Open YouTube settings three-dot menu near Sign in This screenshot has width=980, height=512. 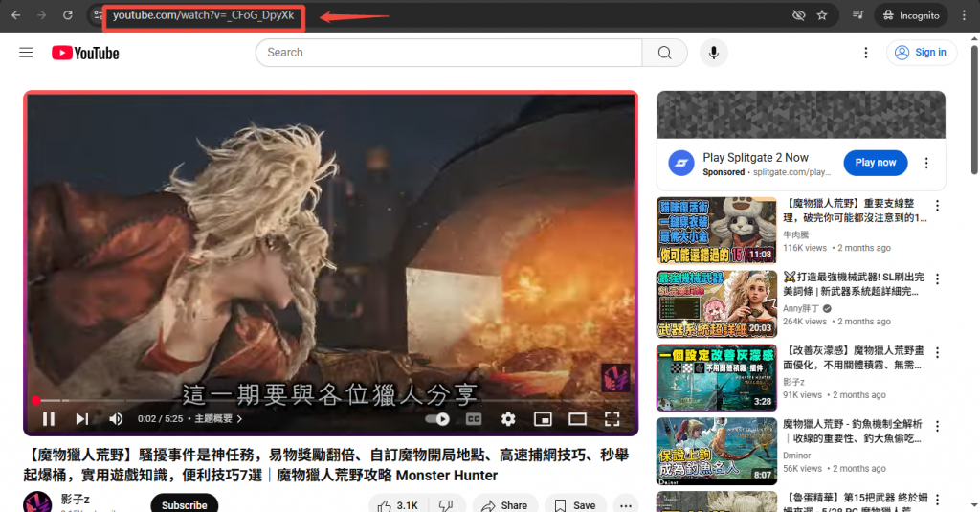865,53
